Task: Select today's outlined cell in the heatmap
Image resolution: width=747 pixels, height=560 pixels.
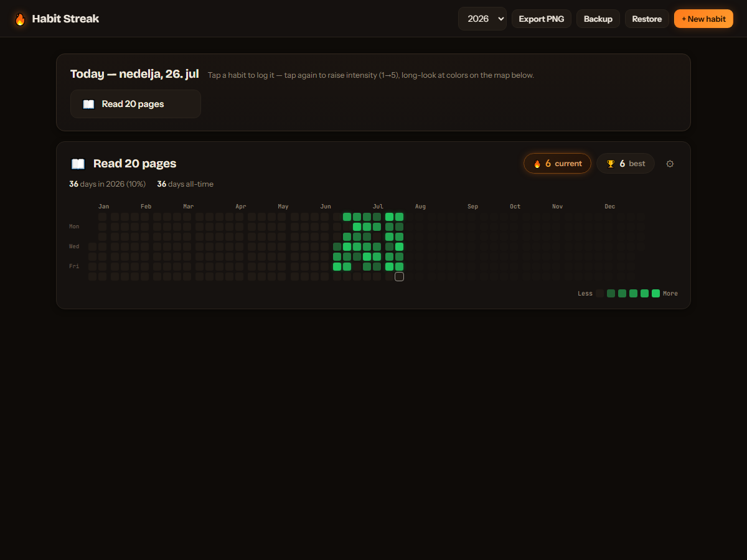Action: tap(399, 276)
